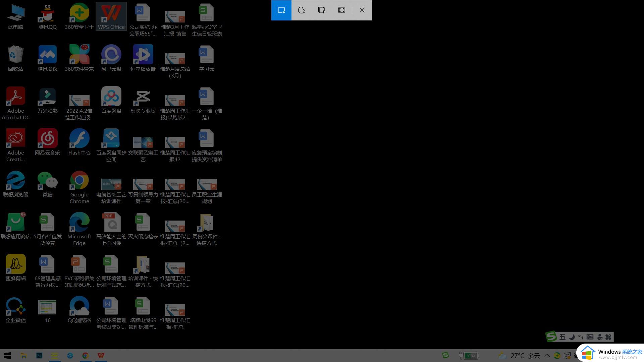644x362 pixels.
Task: Open the Adobe Creative Cloud shortcut
Action: point(16,145)
